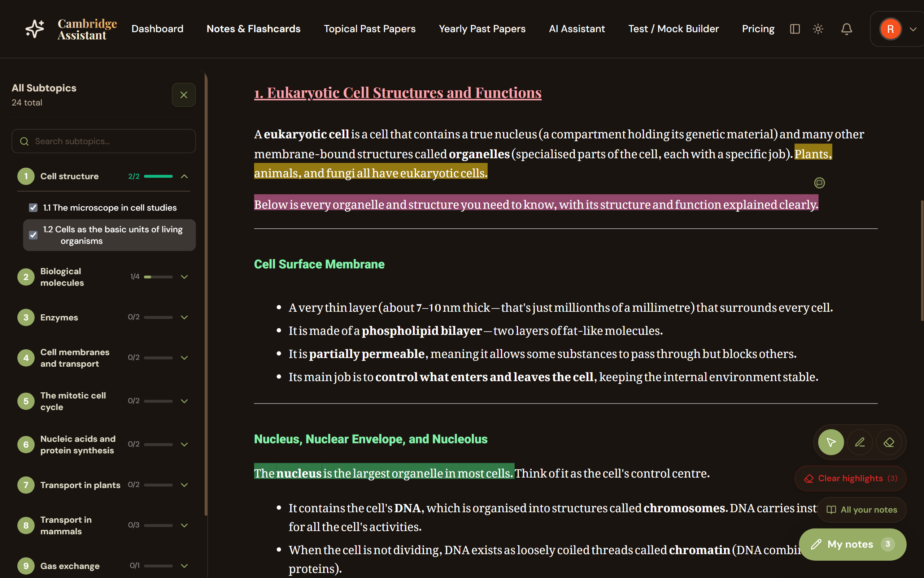Open the comment bubble icon beside paragraph

point(819,183)
